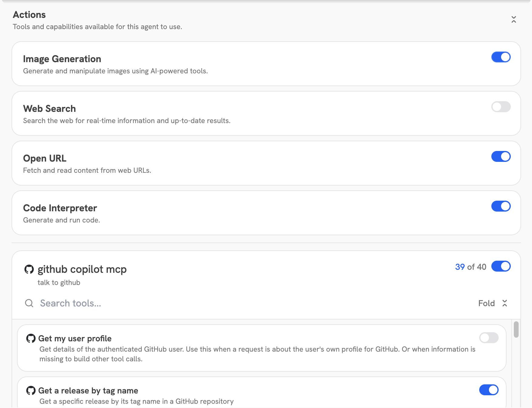
Task: Disable the Image Generation toggle
Action: click(x=501, y=57)
